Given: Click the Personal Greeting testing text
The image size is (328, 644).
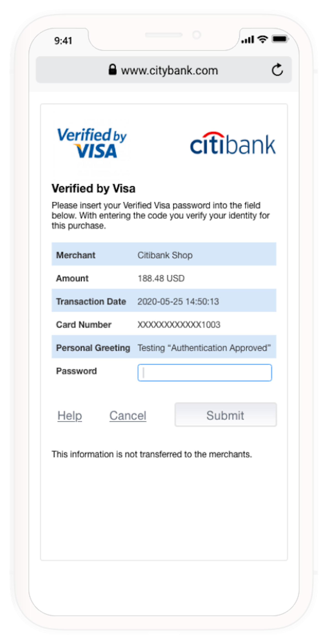Looking at the screenshot, I should [x=204, y=348].
